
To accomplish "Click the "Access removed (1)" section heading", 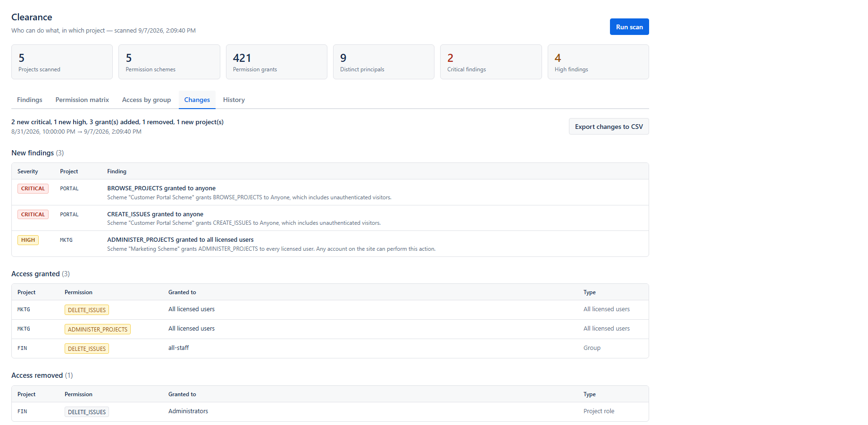I will click(x=42, y=375).
